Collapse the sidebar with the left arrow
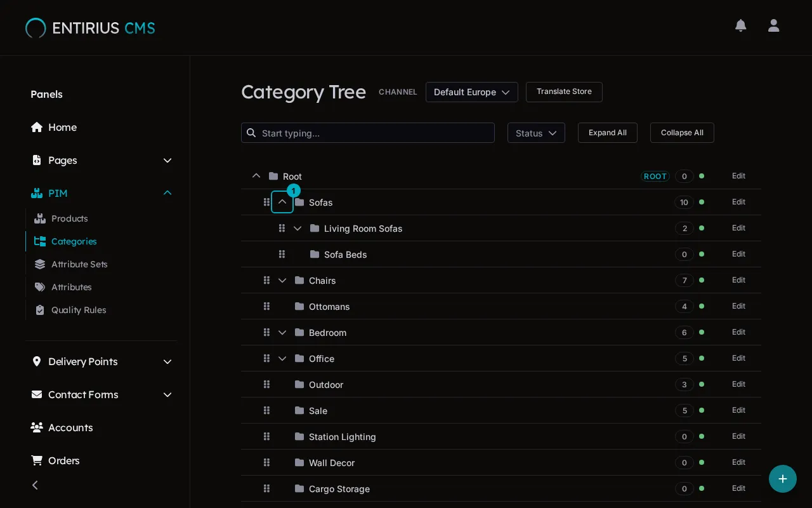The height and width of the screenshot is (508, 812). tap(35, 485)
